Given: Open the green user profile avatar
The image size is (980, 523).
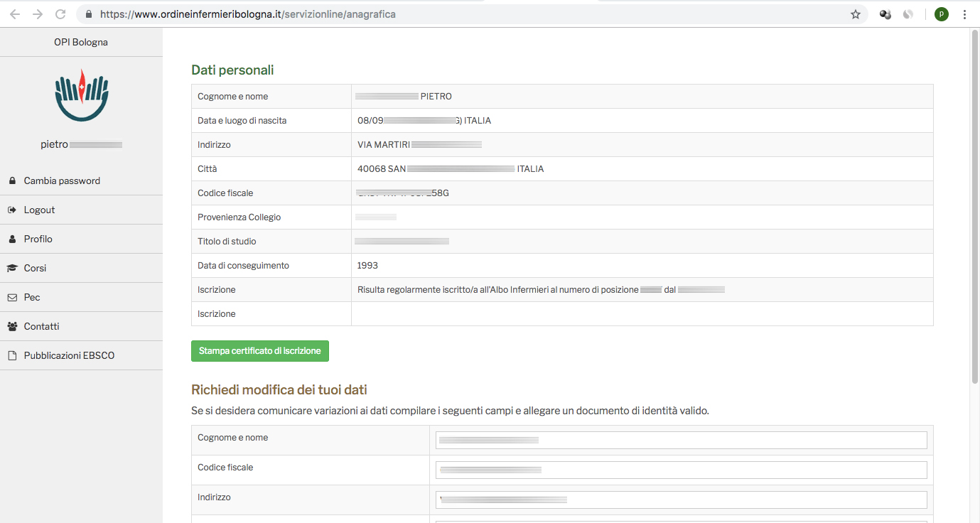Looking at the screenshot, I should pos(941,14).
